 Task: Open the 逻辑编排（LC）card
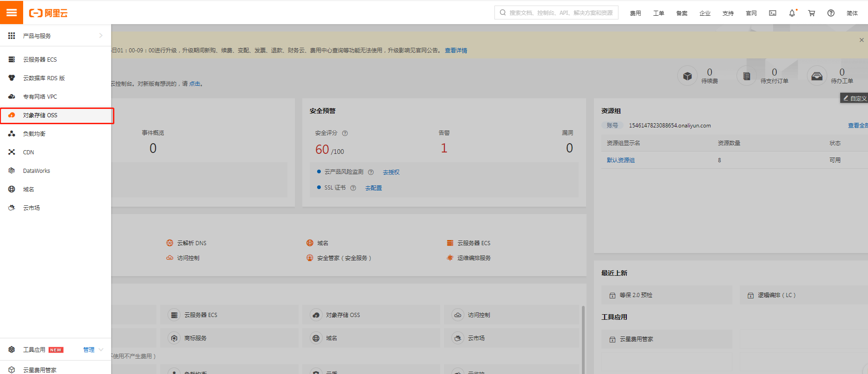[804, 295]
